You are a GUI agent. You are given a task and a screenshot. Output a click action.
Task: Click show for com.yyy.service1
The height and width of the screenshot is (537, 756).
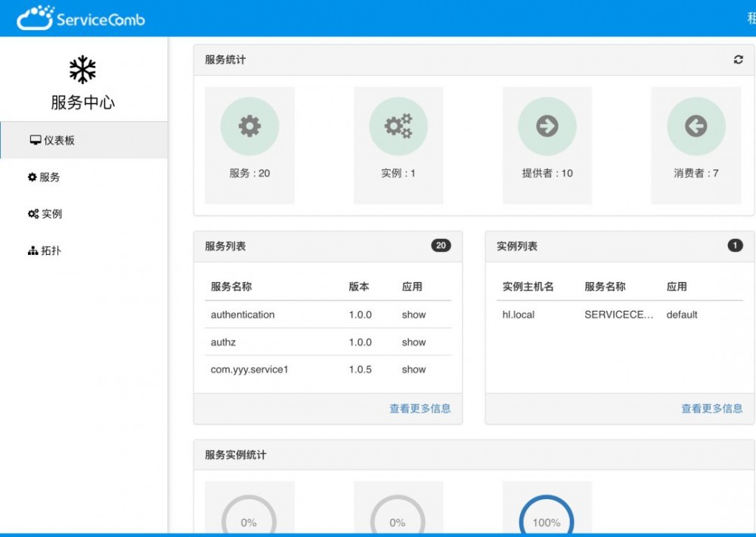[x=414, y=369]
